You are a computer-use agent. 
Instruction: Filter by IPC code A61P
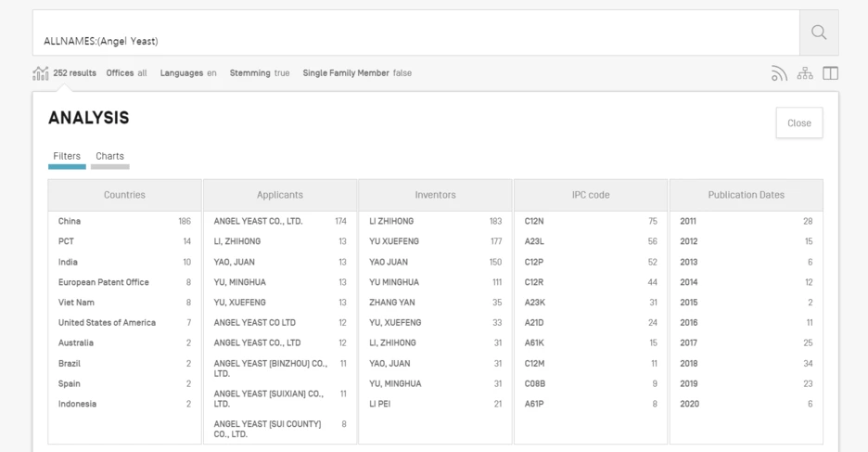tap(591, 404)
